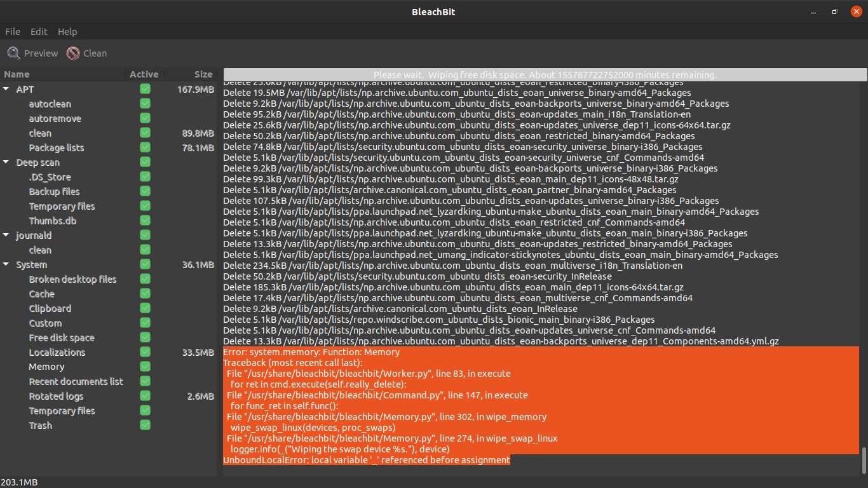Viewport: 868px width, 488px height.
Task: Uncheck the journald group checkbox
Action: (145, 235)
